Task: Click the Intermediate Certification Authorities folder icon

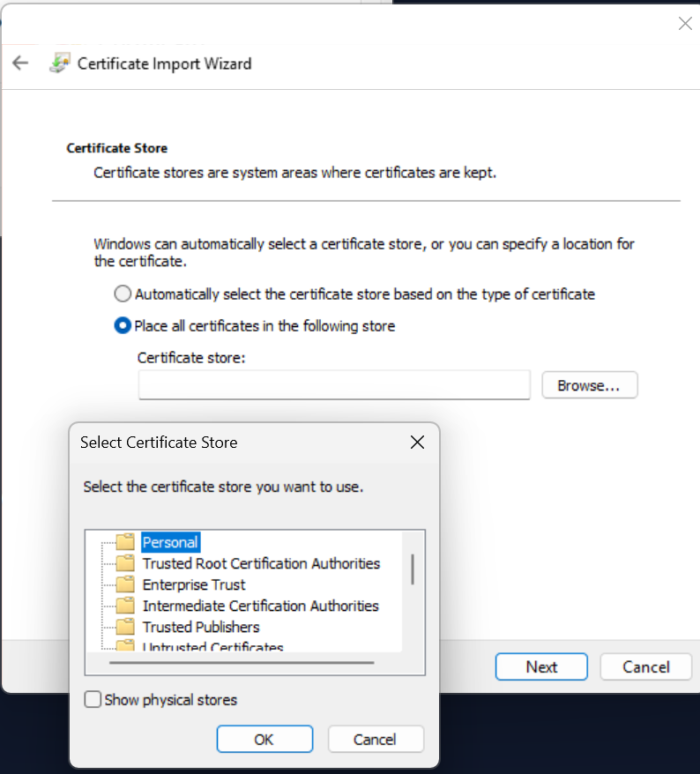Action: pyautogui.click(x=125, y=605)
